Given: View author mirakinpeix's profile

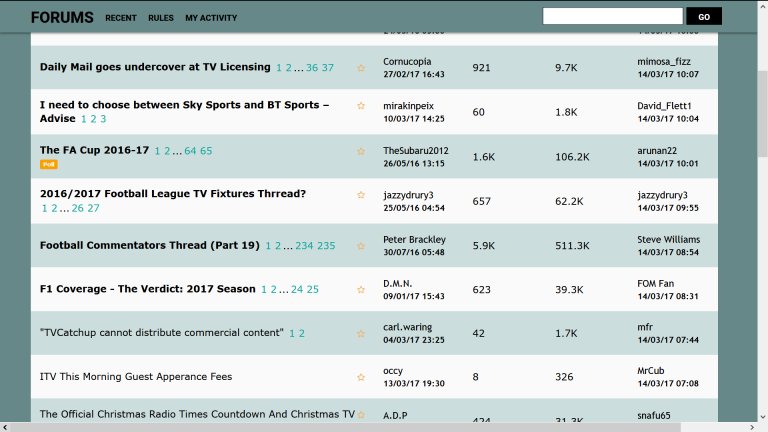Looking at the screenshot, I should 408,106.
